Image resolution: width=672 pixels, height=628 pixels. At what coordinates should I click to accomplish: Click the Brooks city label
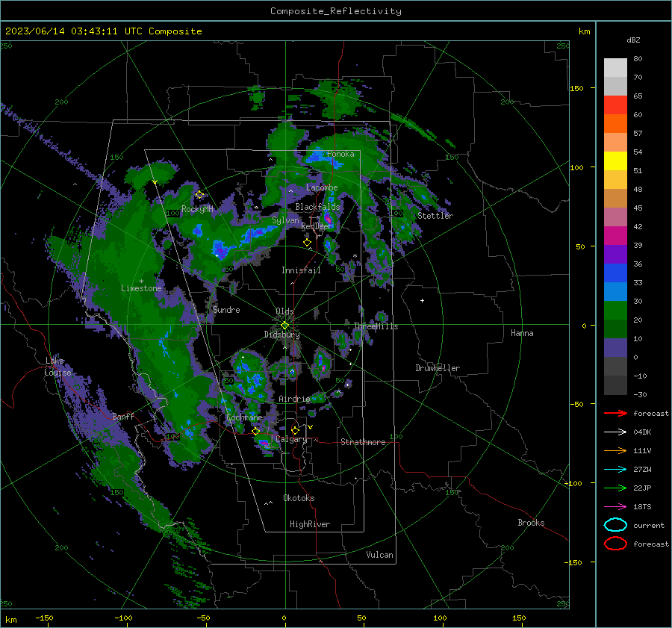(x=531, y=523)
